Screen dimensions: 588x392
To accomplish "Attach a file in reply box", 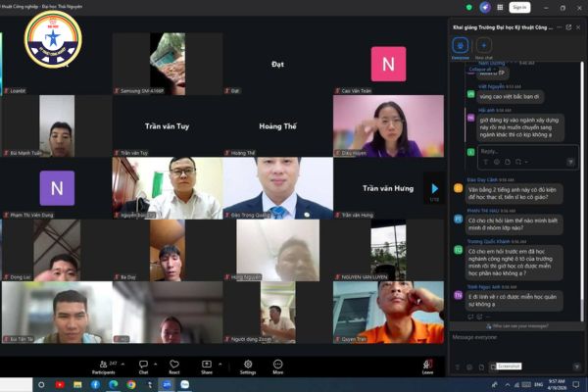I will coord(508,162).
